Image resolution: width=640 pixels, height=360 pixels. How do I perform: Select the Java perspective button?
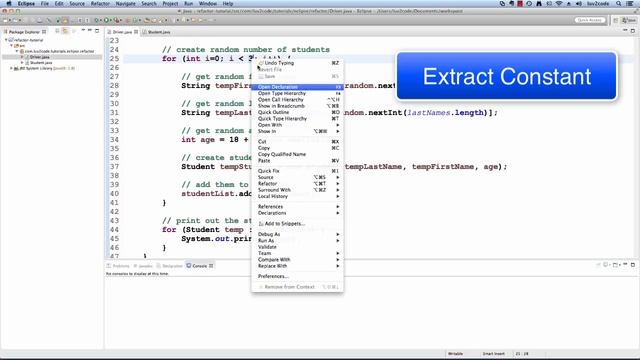(629, 20)
